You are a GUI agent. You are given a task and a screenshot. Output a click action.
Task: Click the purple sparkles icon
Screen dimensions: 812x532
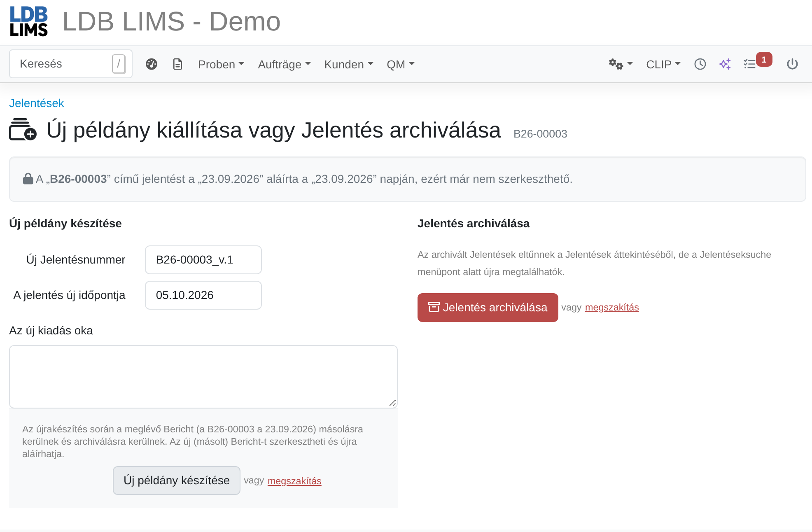(x=725, y=64)
